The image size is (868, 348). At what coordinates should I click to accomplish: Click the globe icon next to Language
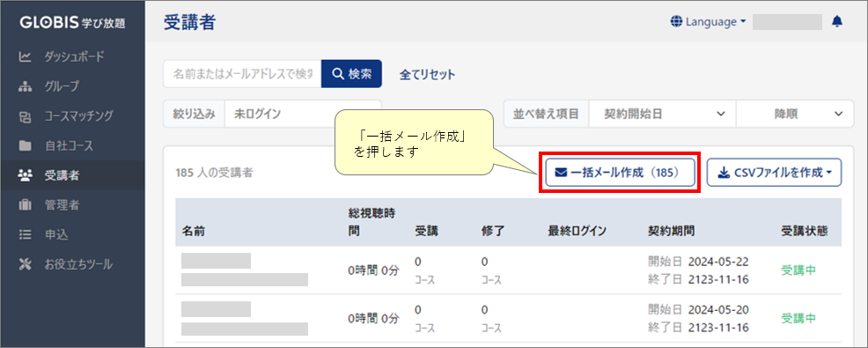tap(676, 22)
